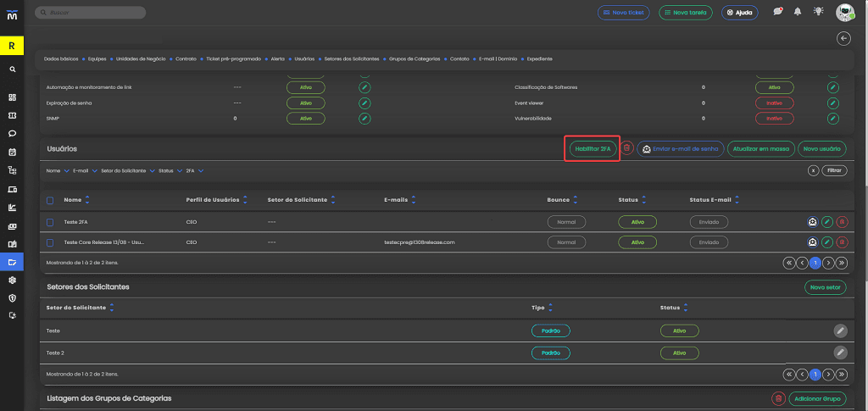Viewport: 868px width, 411px height.
Task: Jump to E-mail | Domínio section
Action: click(498, 58)
